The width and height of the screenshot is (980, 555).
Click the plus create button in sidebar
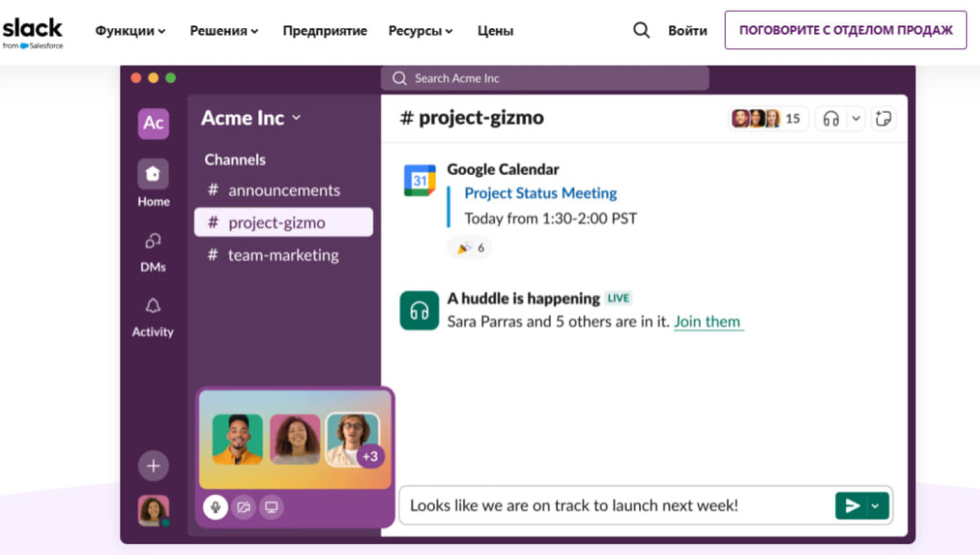[x=153, y=466]
